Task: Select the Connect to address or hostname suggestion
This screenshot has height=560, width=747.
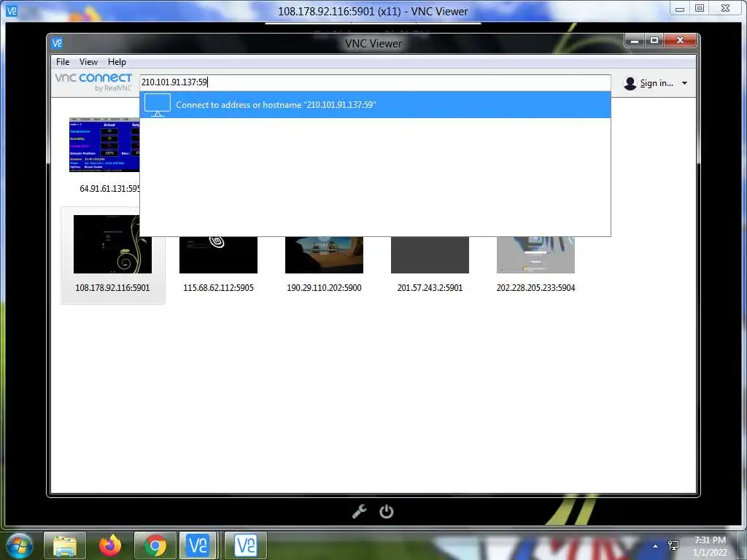Action: click(x=375, y=105)
